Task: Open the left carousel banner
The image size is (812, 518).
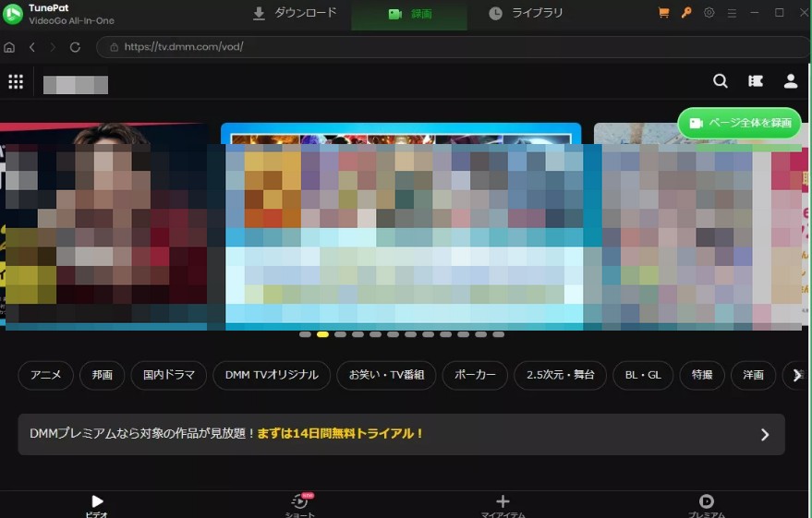Action: coord(103,226)
